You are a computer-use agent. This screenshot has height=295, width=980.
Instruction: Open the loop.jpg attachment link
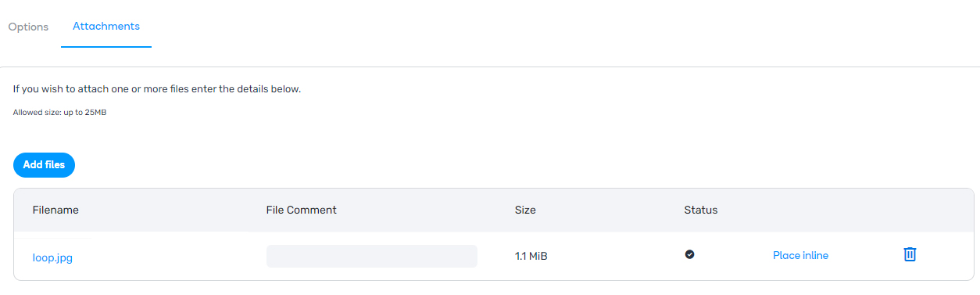pos(52,257)
